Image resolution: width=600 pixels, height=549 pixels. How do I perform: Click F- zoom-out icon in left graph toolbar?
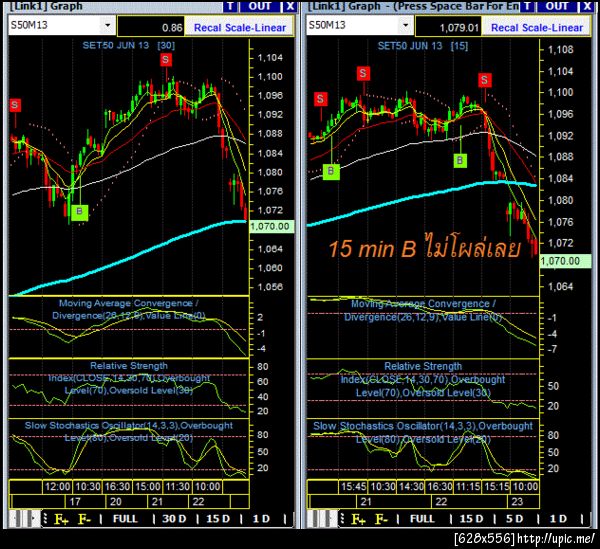tap(84, 519)
